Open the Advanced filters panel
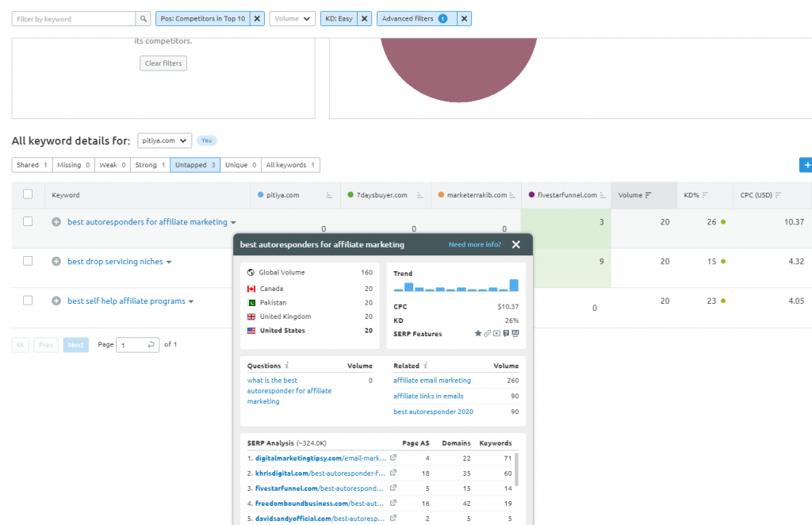This screenshot has width=812, height=525. (x=416, y=19)
